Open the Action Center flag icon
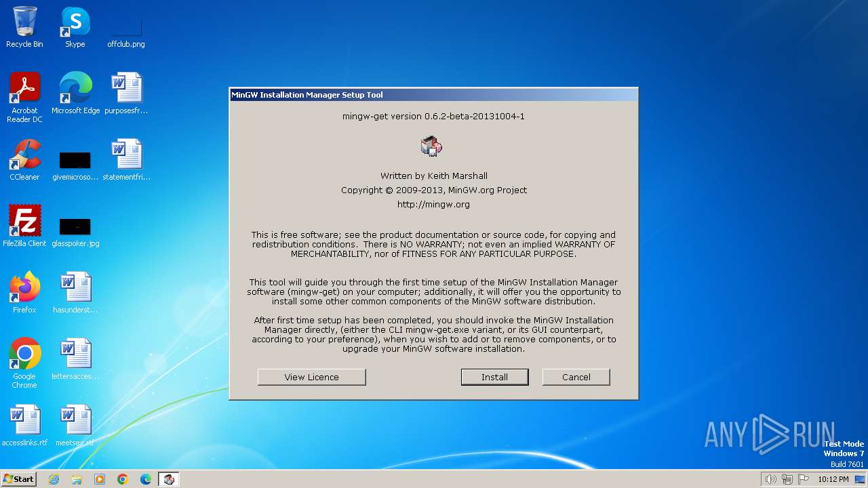Screen dimensions: 868x488 [804, 479]
